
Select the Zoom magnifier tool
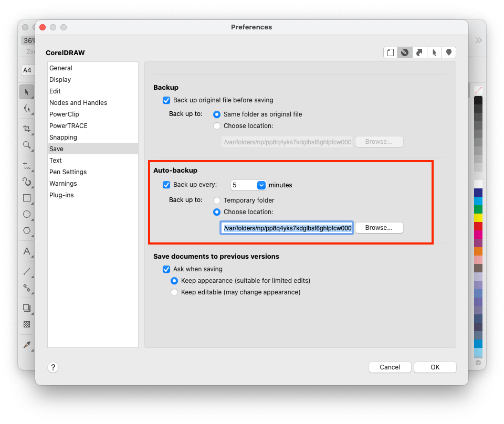(27, 145)
